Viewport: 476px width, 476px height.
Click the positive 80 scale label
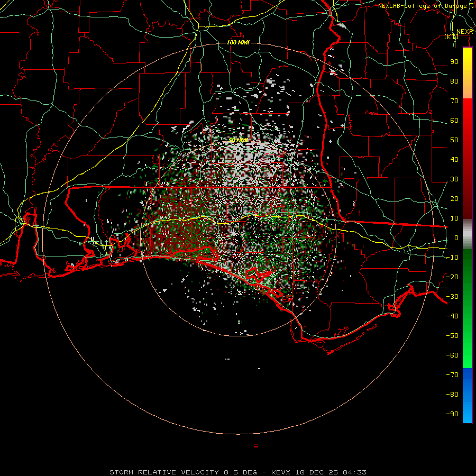[x=454, y=81]
